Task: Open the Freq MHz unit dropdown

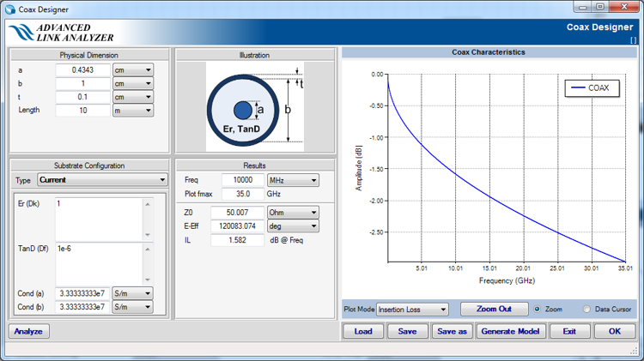Action: (292, 180)
